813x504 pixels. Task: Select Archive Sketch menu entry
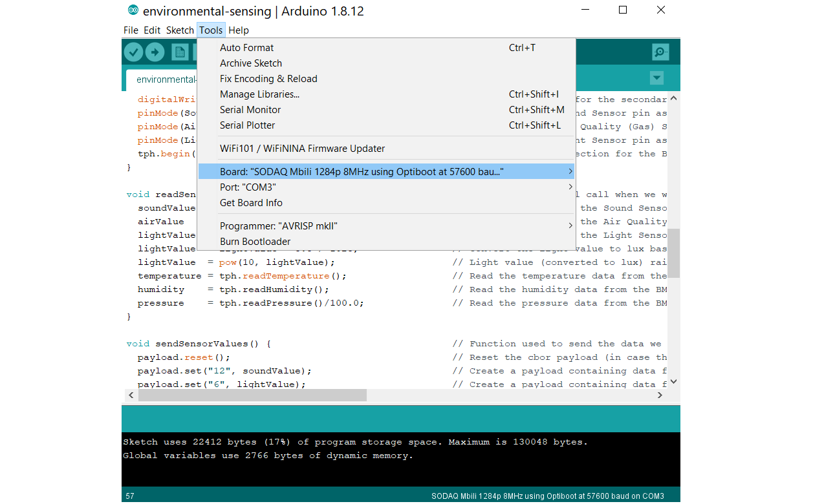click(386, 63)
